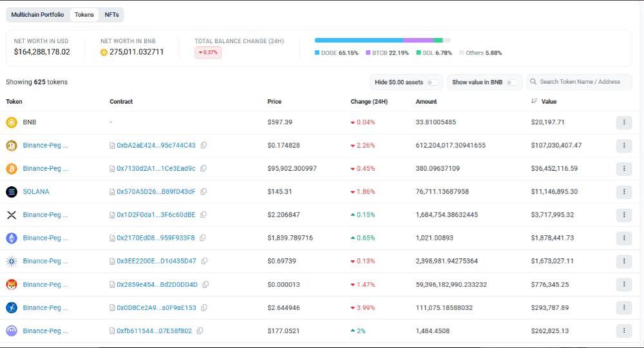644x348 pixels.
Task: Open Binance-Peg token priced $95,902.300997
Action: [46, 168]
